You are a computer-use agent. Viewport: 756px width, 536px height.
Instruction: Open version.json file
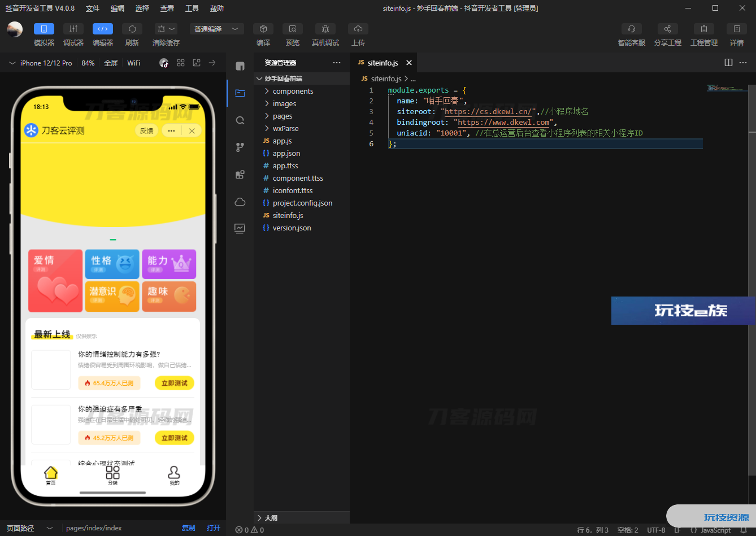(x=302, y=228)
